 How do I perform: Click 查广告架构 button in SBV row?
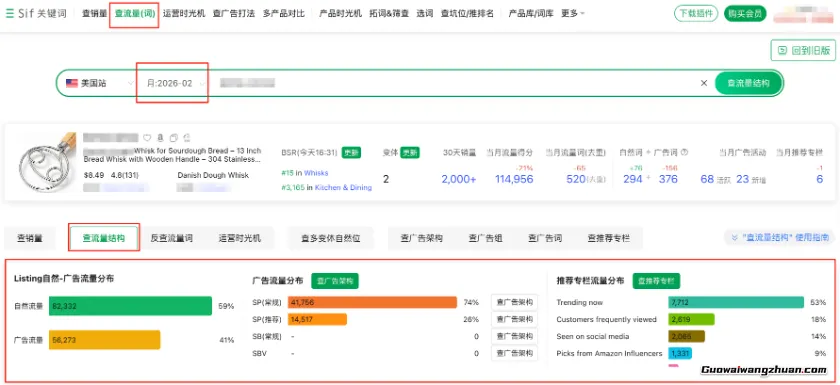pyautogui.click(x=514, y=353)
